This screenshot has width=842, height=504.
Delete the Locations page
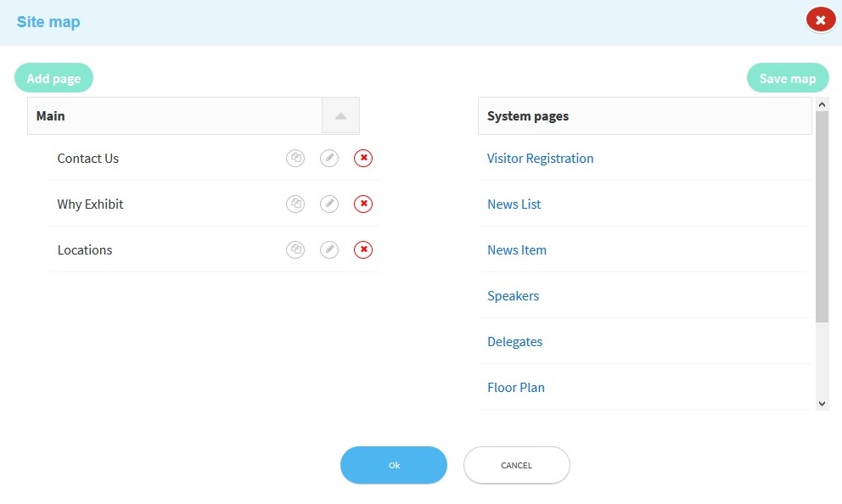363,249
